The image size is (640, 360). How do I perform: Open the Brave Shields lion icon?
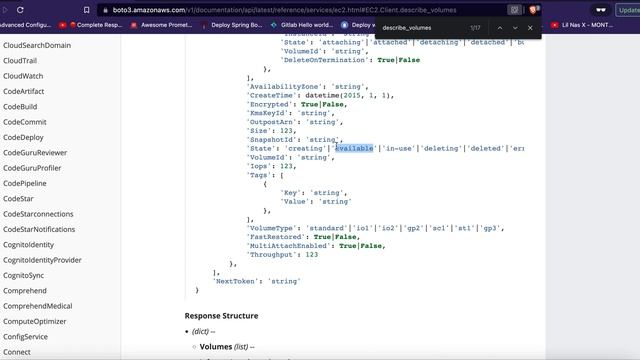coord(533,10)
